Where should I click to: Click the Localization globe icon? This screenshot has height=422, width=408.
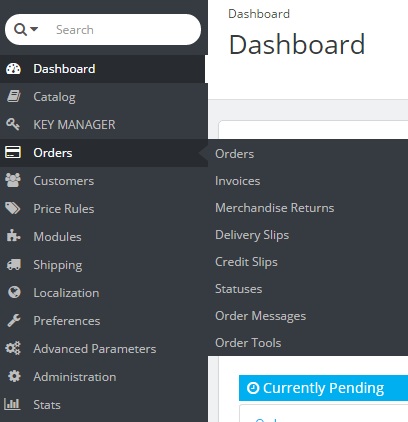point(14,292)
